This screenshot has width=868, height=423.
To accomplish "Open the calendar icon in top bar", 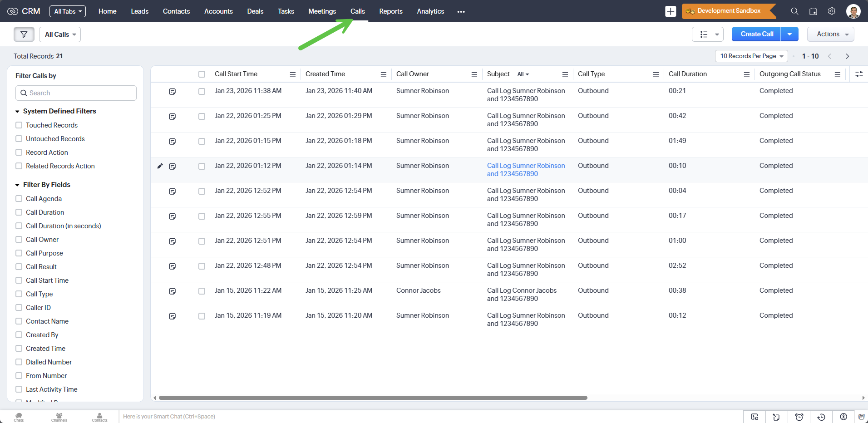I will tap(813, 11).
